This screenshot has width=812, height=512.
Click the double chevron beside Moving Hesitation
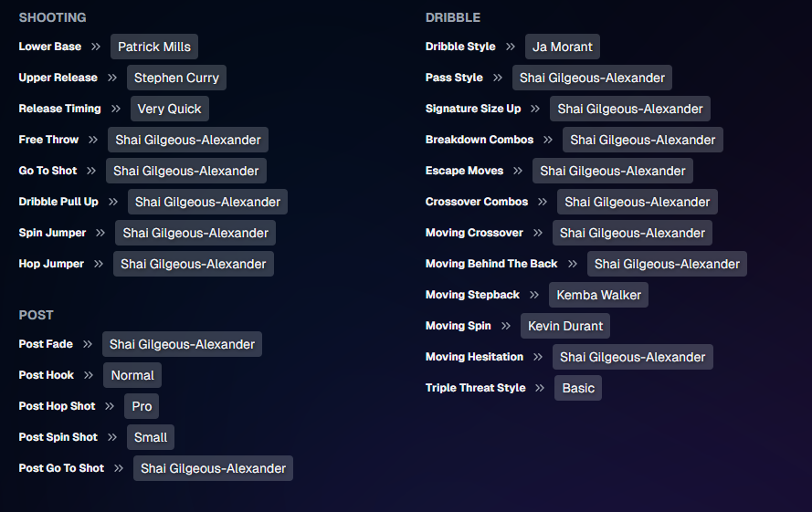pos(538,357)
